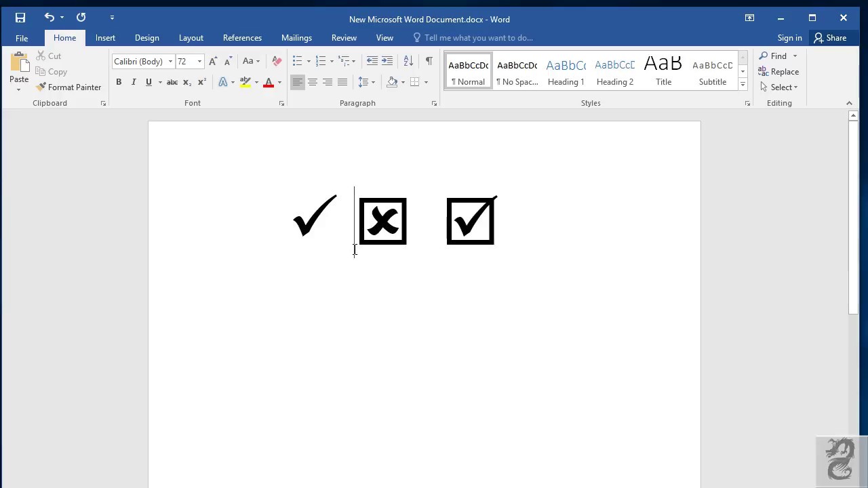Apply paragraph Shading with the paint bucket
The width and height of the screenshot is (868, 488).
click(x=392, y=82)
